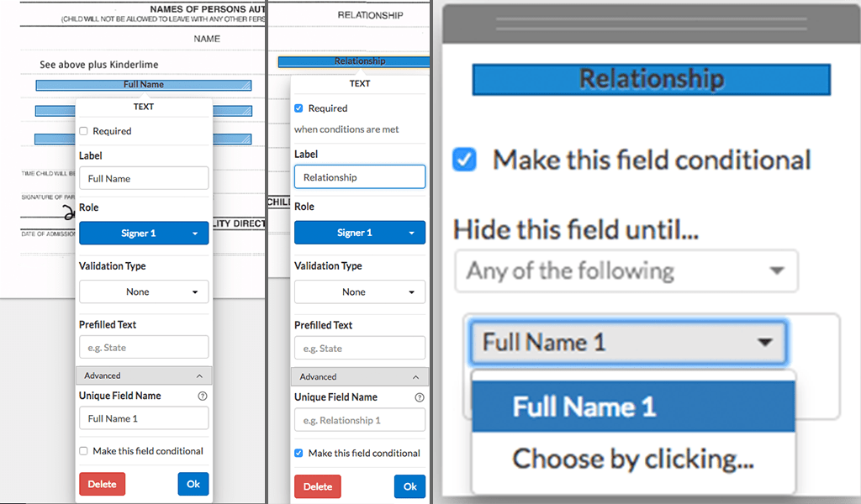Click the Label input containing 'Relationship'
The height and width of the screenshot is (504, 861).
359,177
